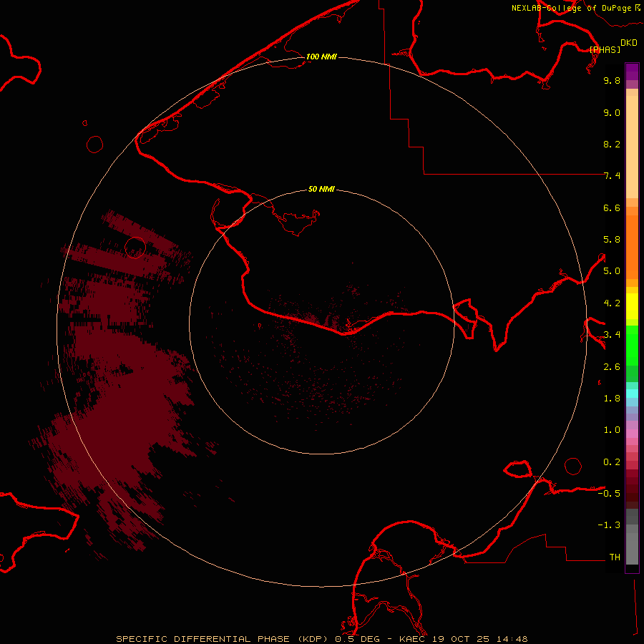
Task: Click the SPECIFIC DIFFERENTIAL PHASE (KDP) caption
Action: click(x=222, y=639)
